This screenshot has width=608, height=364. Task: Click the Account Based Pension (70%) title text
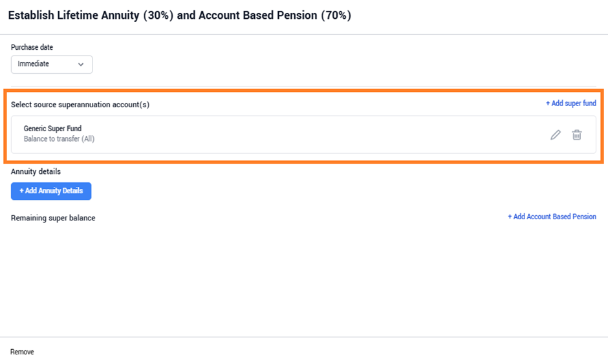click(x=275, y=15)
